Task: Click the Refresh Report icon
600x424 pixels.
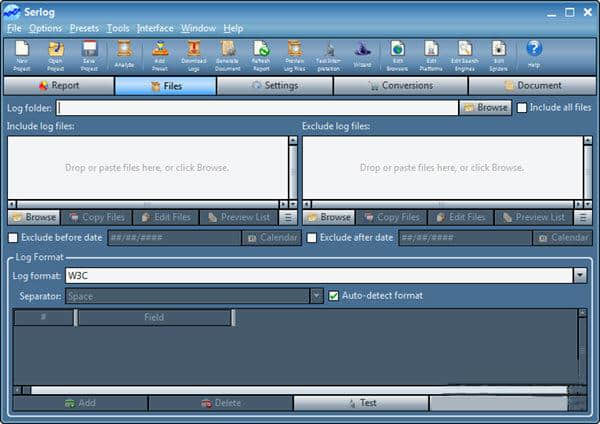Action: tap(261, 54)
